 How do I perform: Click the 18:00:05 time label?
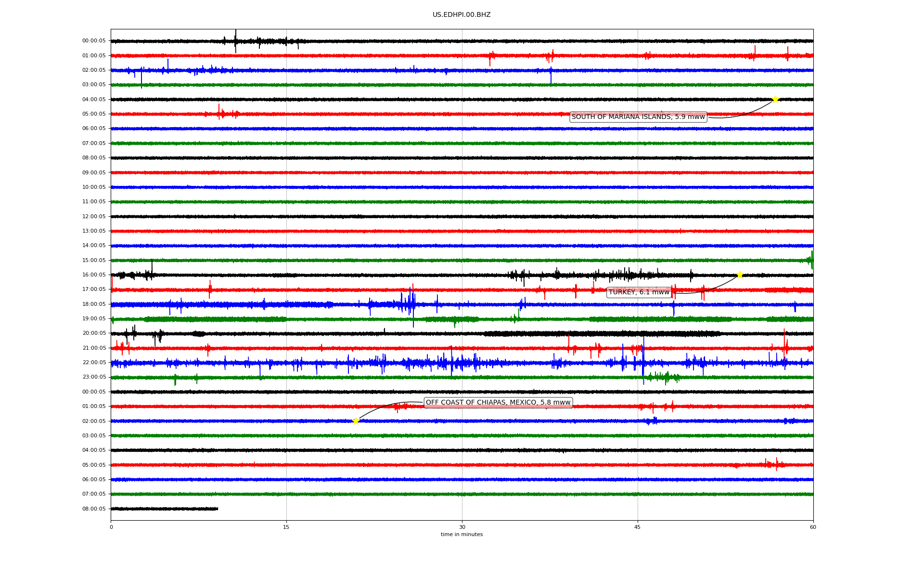pyautogui.click(x=94, y=304)
